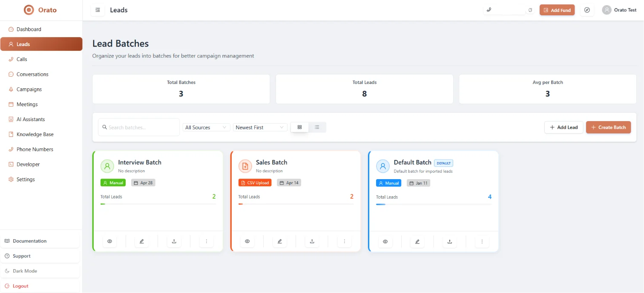Image resolution: width=644 pixels, height=293 pixels.
Task: Open Phone Numbers in sidebar
Action: coord(41,149)
